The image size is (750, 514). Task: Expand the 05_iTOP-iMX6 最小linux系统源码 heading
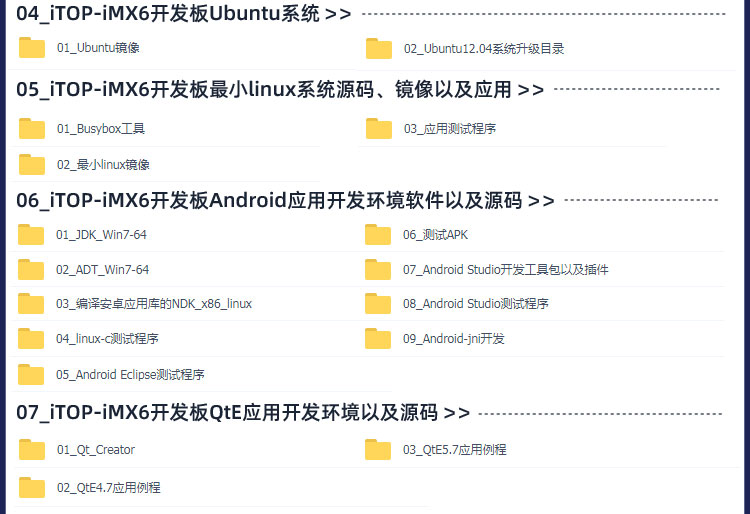point(280,89)
